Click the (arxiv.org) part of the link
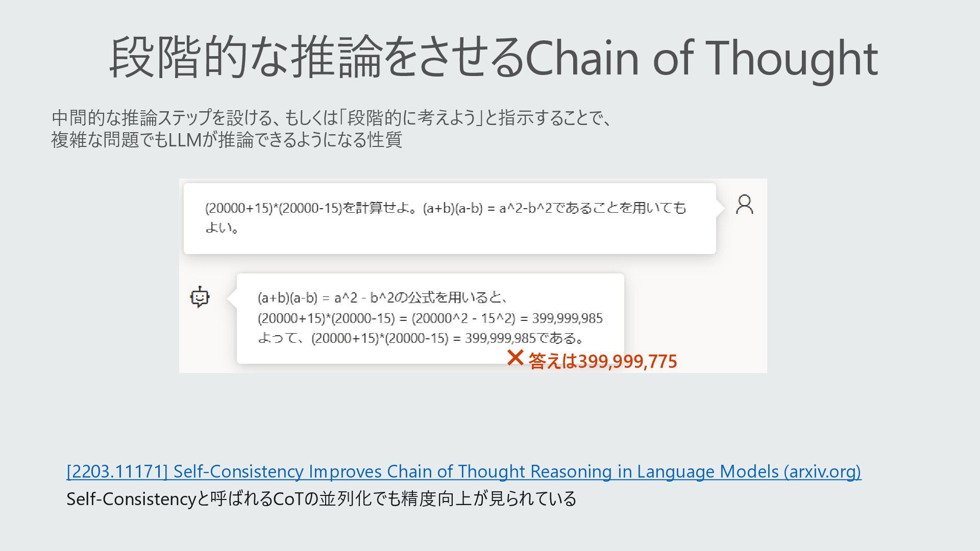This screenshot has height=551, width=980. click(x=822, y=471)
